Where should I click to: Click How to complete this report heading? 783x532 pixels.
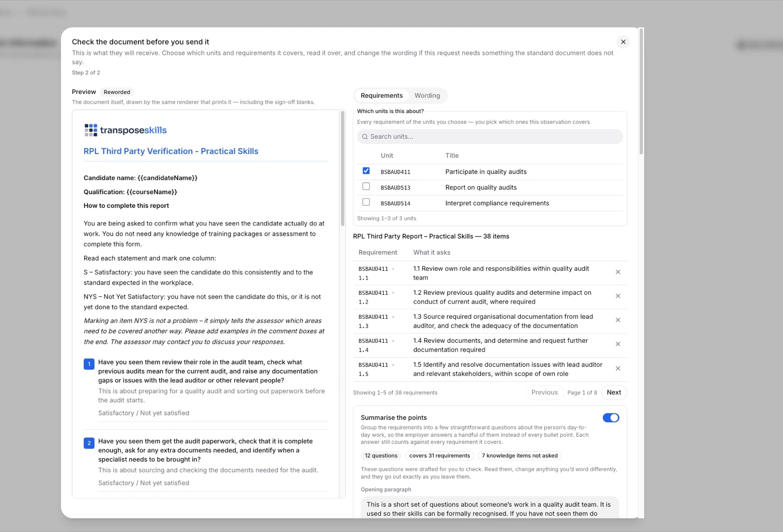click(126, 206)
